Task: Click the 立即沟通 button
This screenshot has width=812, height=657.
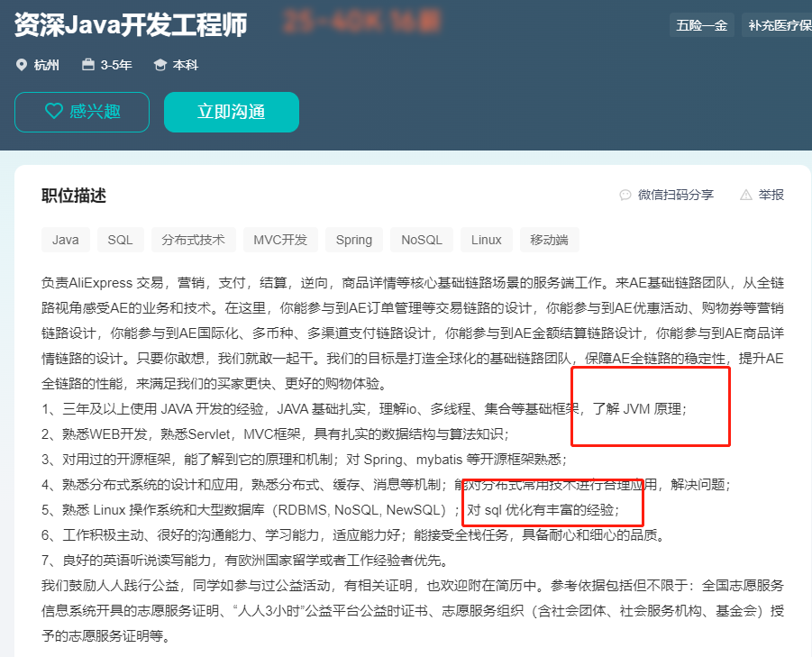Action: (232, 112)
